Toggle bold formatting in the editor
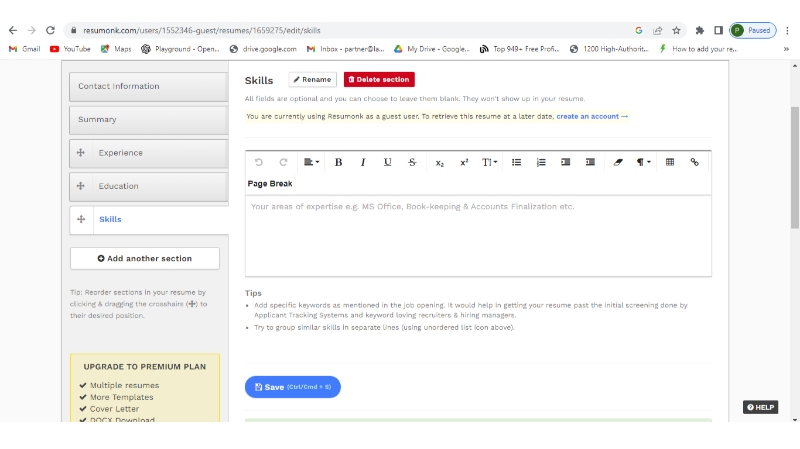Screen dimensions: 800x449 338,162
